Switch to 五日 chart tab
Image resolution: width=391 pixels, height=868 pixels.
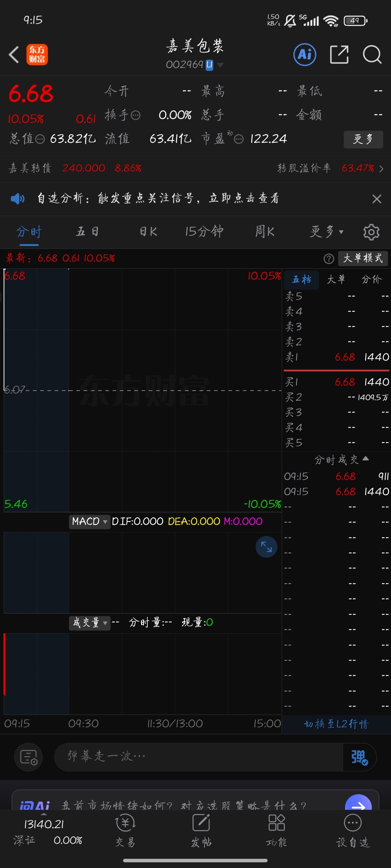point(87,231)
